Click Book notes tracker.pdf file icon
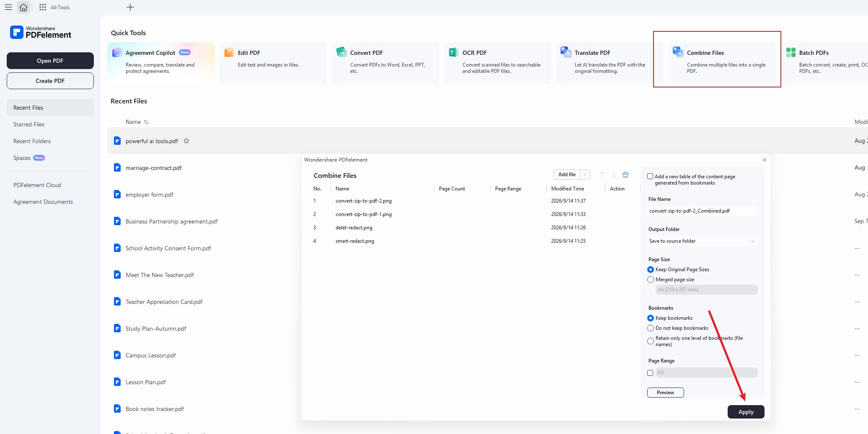The height and width of the screenshot is (434, 868). click(117, 409)
